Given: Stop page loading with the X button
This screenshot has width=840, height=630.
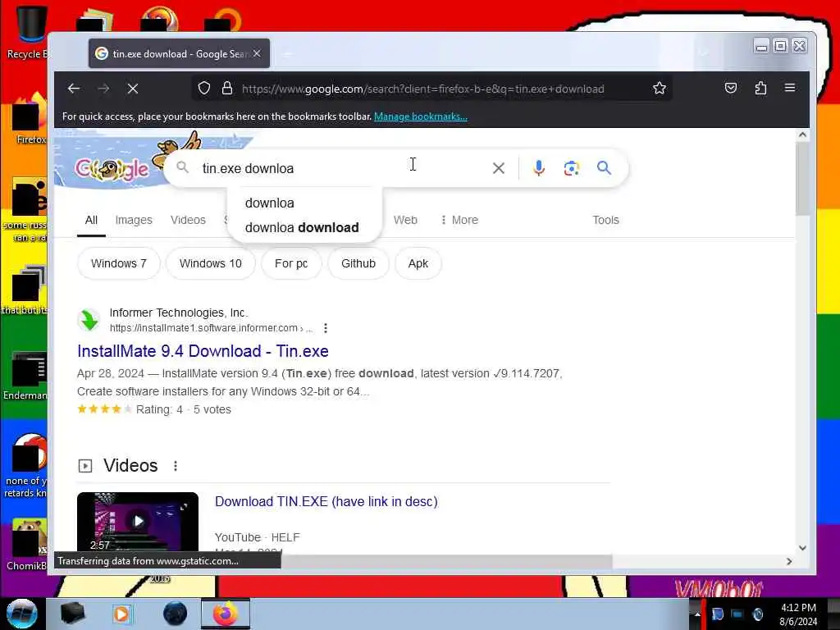Looking at the screenshot, I should coord(133,89).
